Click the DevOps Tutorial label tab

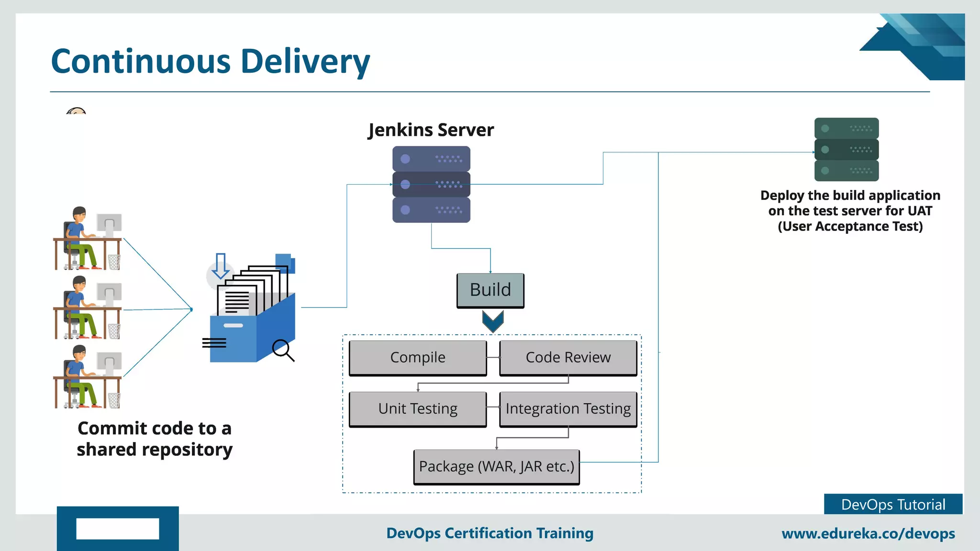[893, 504]
